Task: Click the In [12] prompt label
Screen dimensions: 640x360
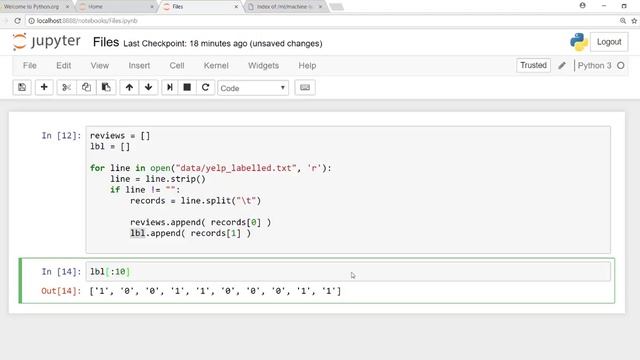Action: pos(61,136)
